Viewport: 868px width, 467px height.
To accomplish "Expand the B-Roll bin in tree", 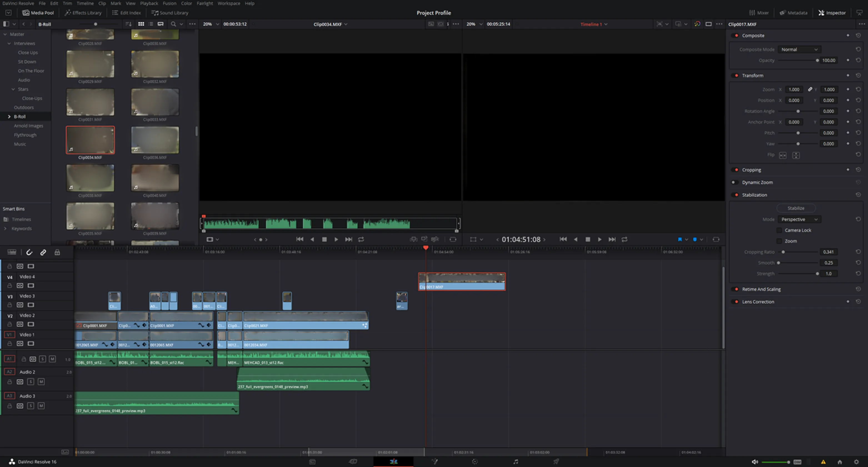I will tap(9, 117).
